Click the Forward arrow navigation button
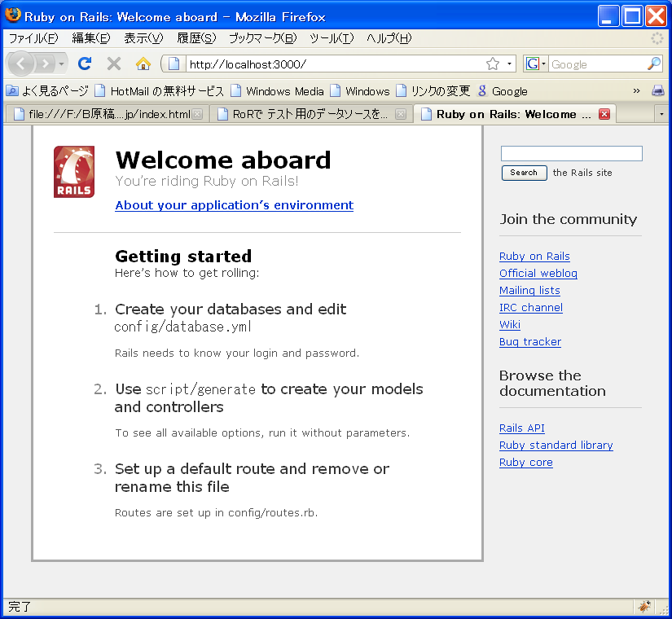The width and height of the screenshot is (672, 619). 45,64
